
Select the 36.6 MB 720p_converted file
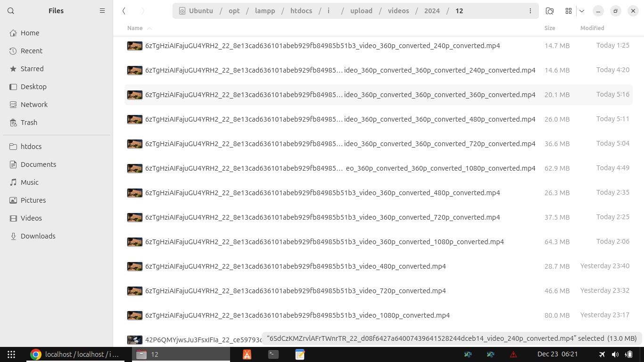(379, 144)
